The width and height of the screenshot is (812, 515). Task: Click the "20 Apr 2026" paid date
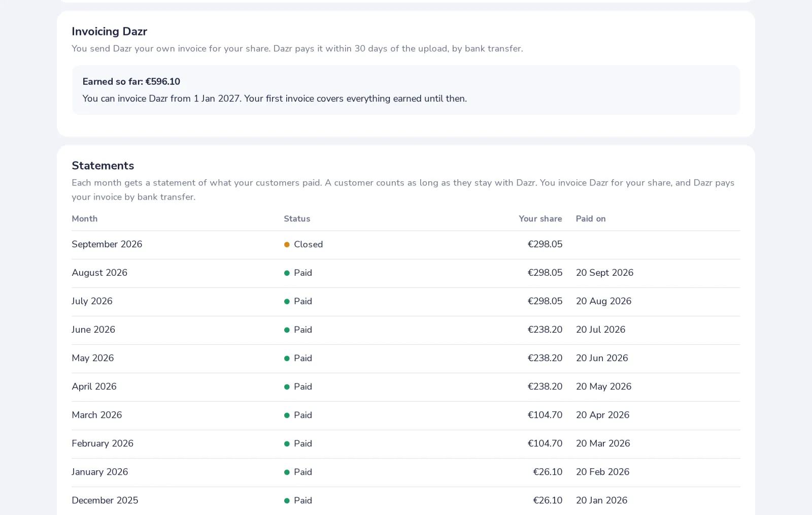coord(602,415)
